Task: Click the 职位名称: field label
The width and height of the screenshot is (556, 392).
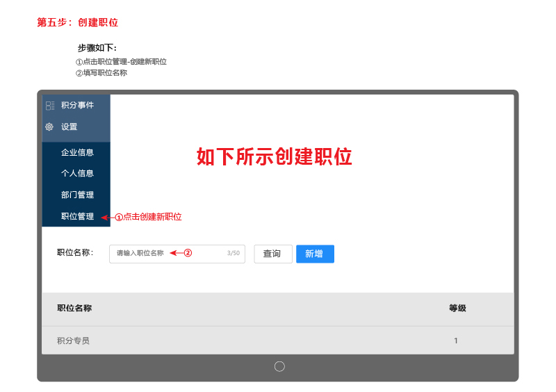Action: pos(75,252)
